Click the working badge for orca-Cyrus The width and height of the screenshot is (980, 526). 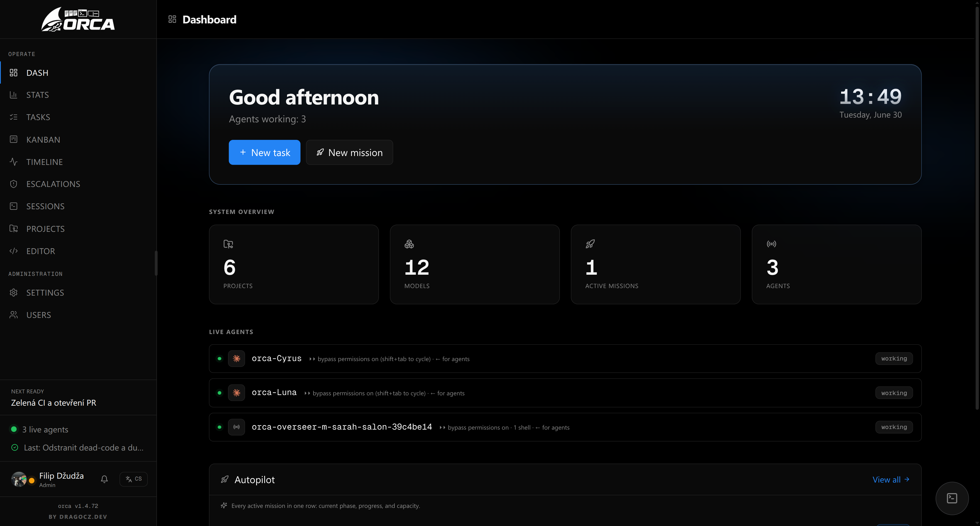[894, 359]
